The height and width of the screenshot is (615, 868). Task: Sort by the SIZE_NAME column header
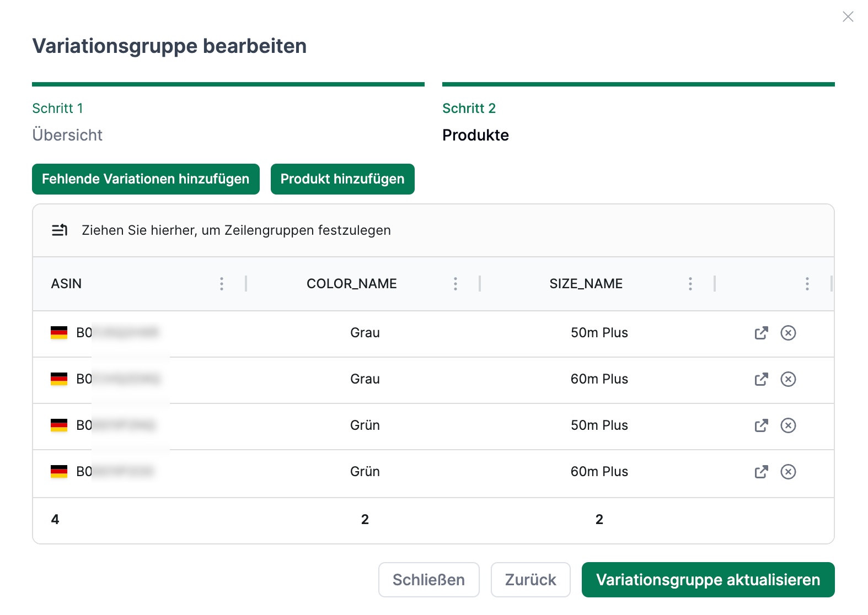pos(586,284)
